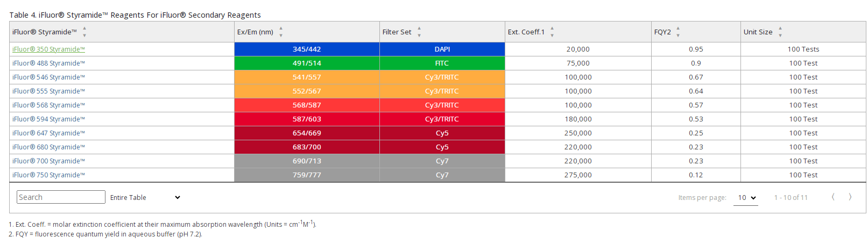Sort by Unit Size column arrows

(x=780, y=32)
